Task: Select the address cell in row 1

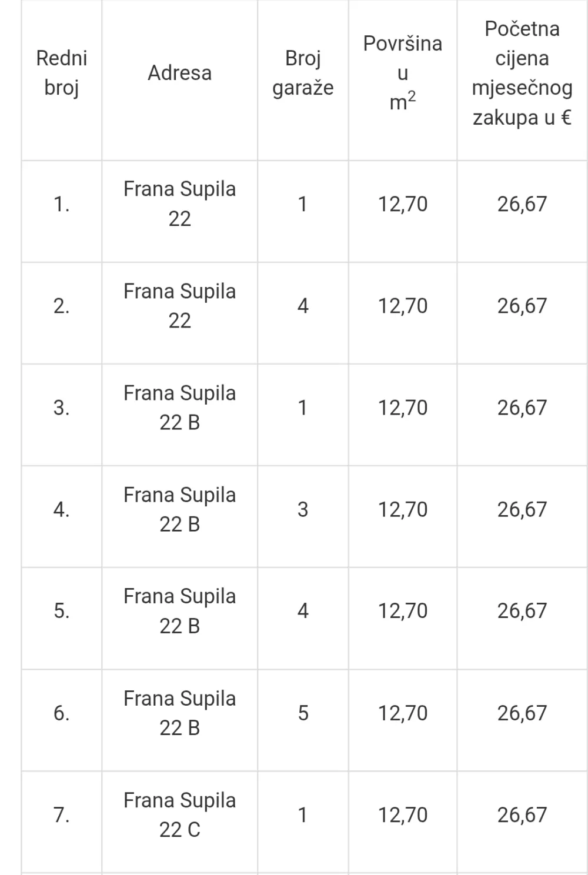Action: (179, 204)
